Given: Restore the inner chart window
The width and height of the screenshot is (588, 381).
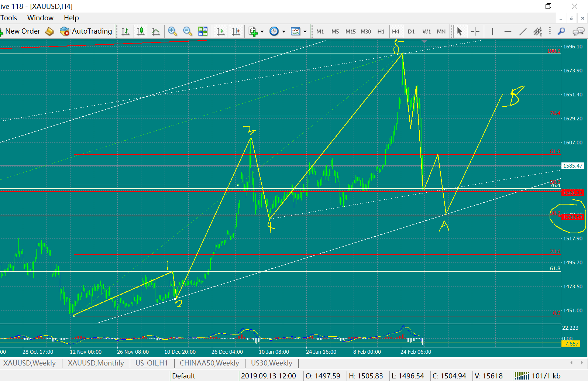Looking at the screenshot, I should tap(572, 18).
